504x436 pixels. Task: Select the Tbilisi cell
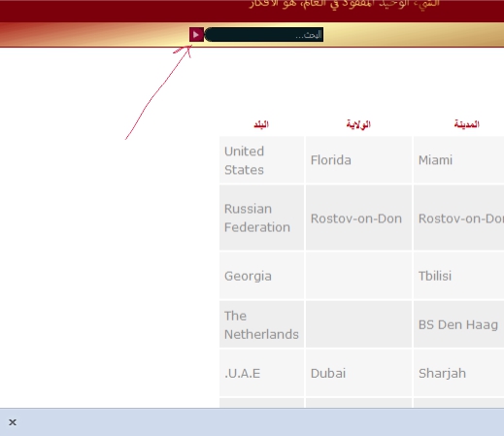[x=458, y=276]
